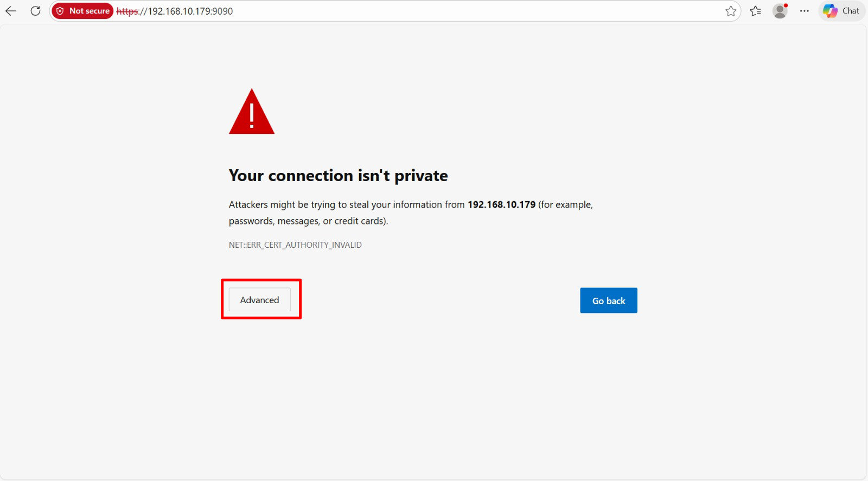The width and height of the screenshot is (868, 481).
Task: Click the "Your connection isn't private" heading
Action: [x=338, y=176]
